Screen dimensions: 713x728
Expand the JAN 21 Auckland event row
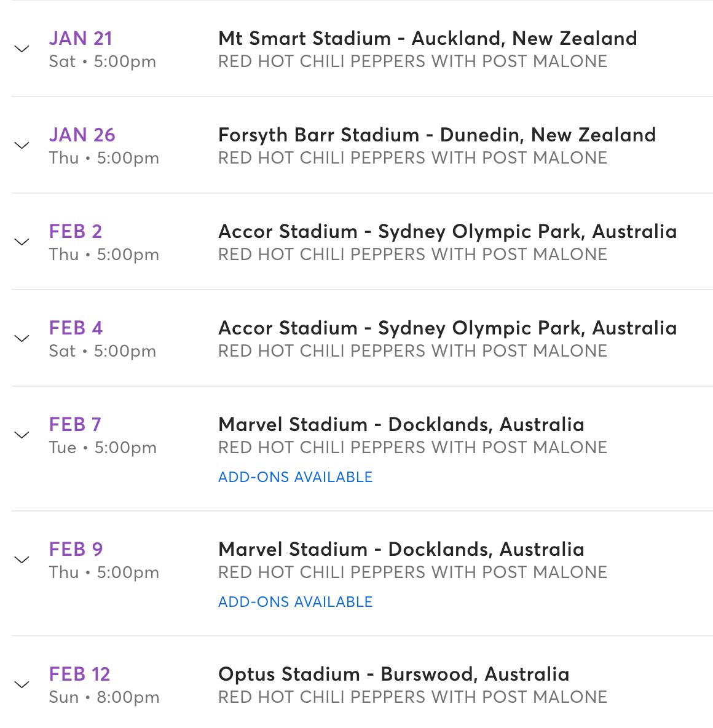tap(22, 49)
